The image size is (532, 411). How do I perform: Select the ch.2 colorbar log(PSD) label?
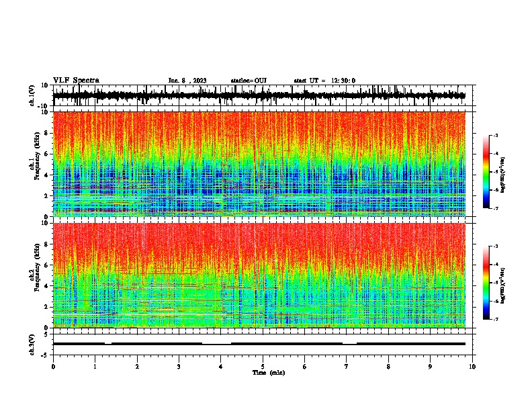(503, 285)
